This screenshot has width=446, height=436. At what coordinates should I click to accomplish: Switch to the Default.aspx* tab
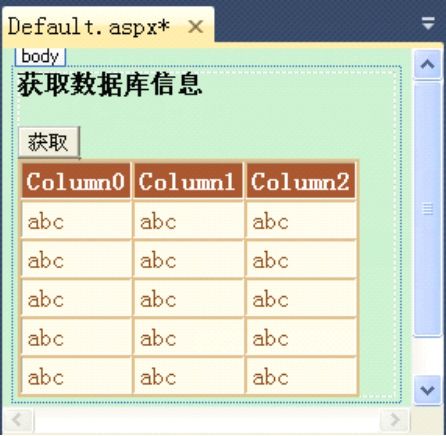tap(108, 26)
